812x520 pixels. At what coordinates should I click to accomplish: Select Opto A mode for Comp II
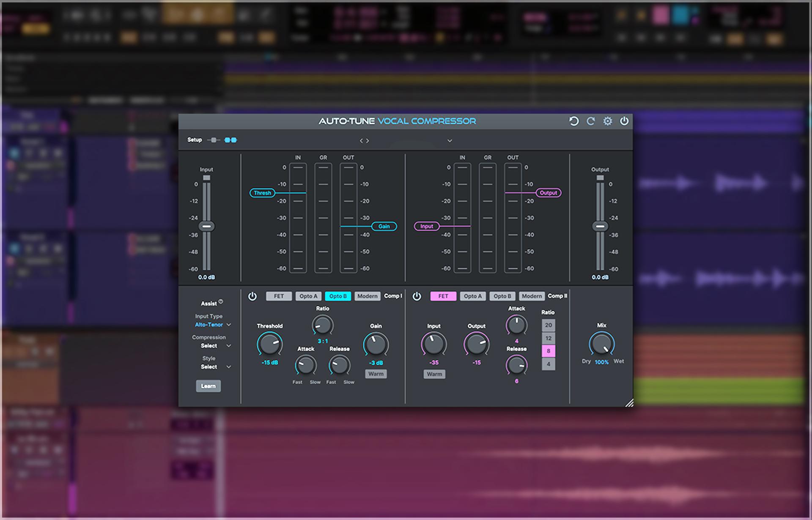click(473, 296)
